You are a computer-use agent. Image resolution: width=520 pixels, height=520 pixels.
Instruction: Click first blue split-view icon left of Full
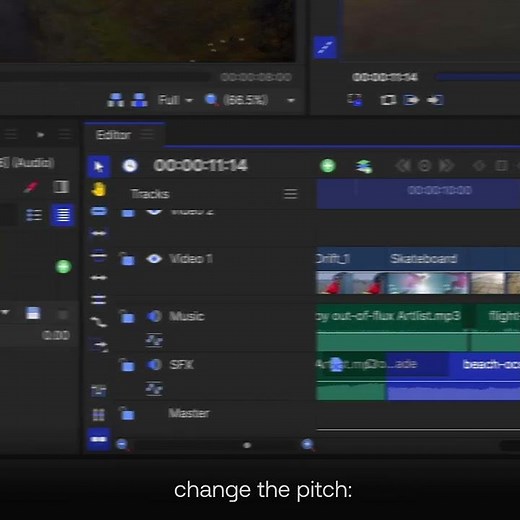(x=116, y=100)
